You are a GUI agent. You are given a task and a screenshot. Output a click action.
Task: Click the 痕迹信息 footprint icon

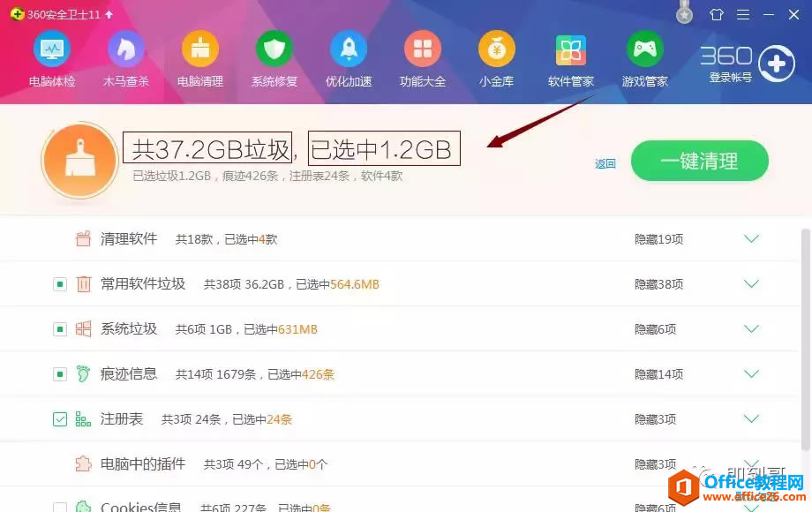pos(83,373)
